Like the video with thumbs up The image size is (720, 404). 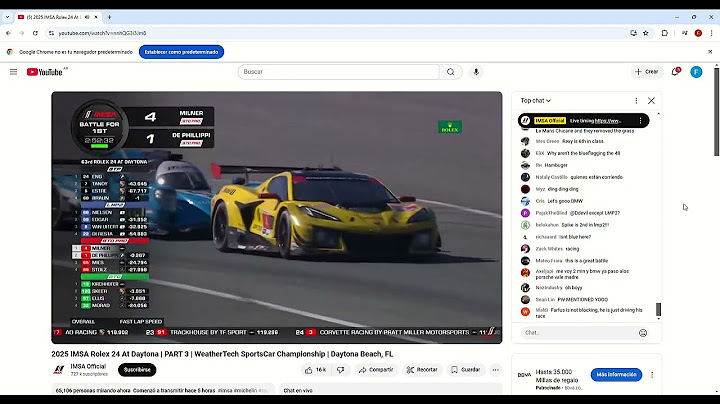(315, 370)
